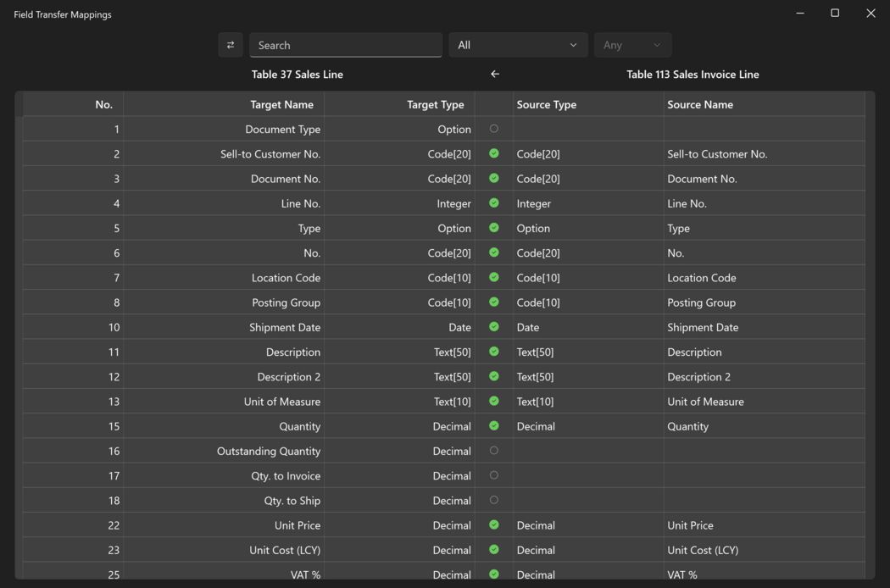Image resolution: width=890 pixels, height=588 pixels.
Task: Click the left arrow between table names
Action: click(495, 74)
